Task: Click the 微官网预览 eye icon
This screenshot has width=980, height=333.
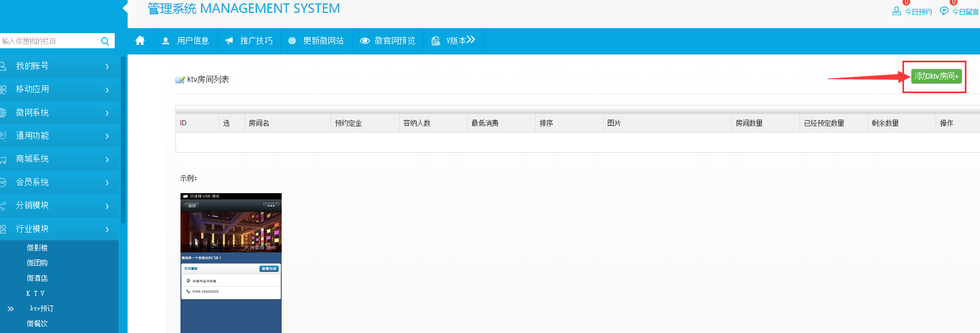Action: [x=364, y=41]
